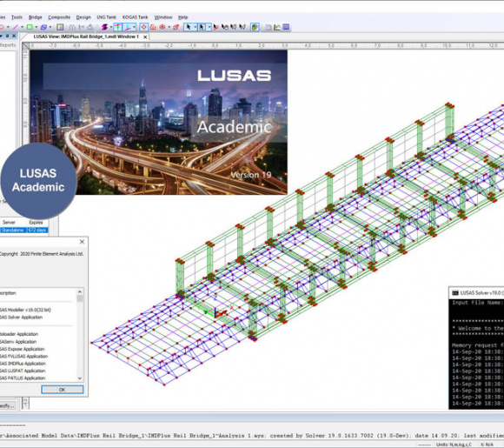Click the Standalone server row
This screenshot has width=504, height=448.
tap(24, 231)
